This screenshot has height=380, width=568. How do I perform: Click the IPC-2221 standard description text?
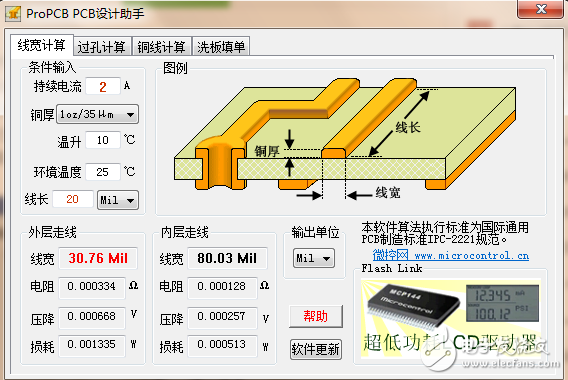tap(445, 233)
